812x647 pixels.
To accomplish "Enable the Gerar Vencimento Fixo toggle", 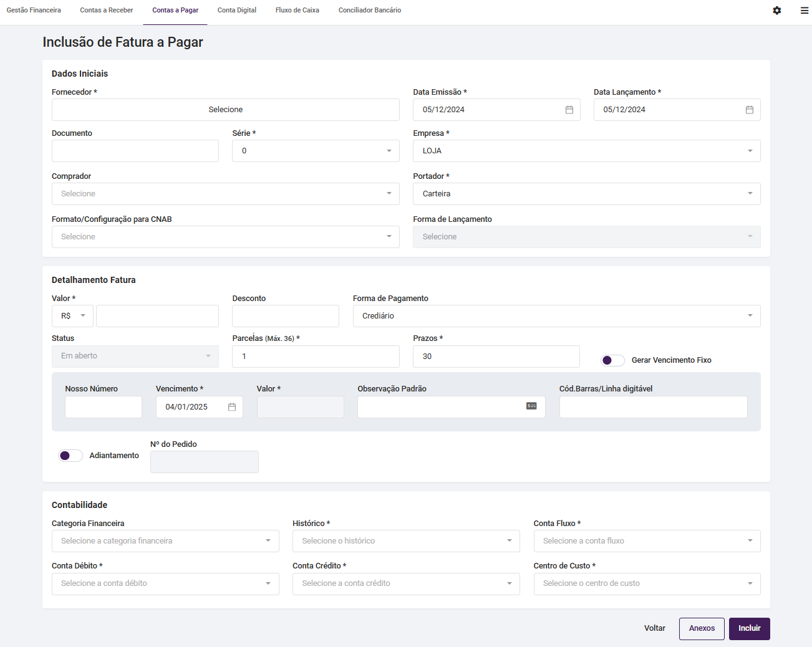I will tap(612, 360).
